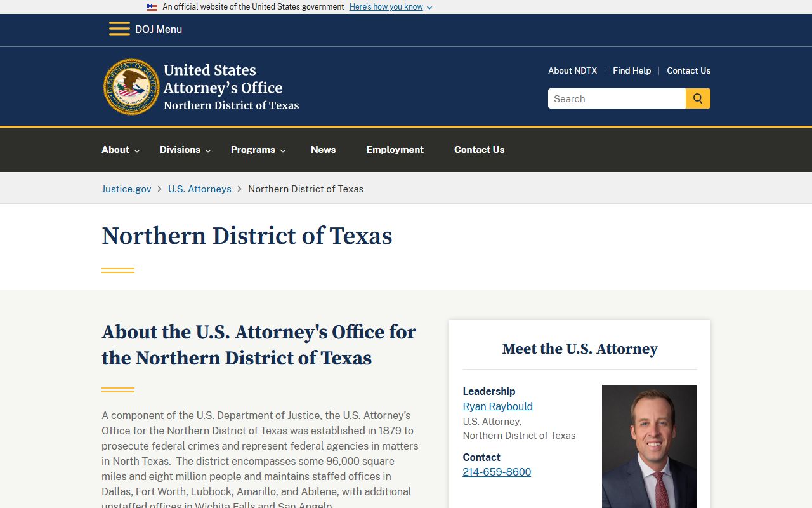Click the Department of Justice seal logo

[131, 87]
